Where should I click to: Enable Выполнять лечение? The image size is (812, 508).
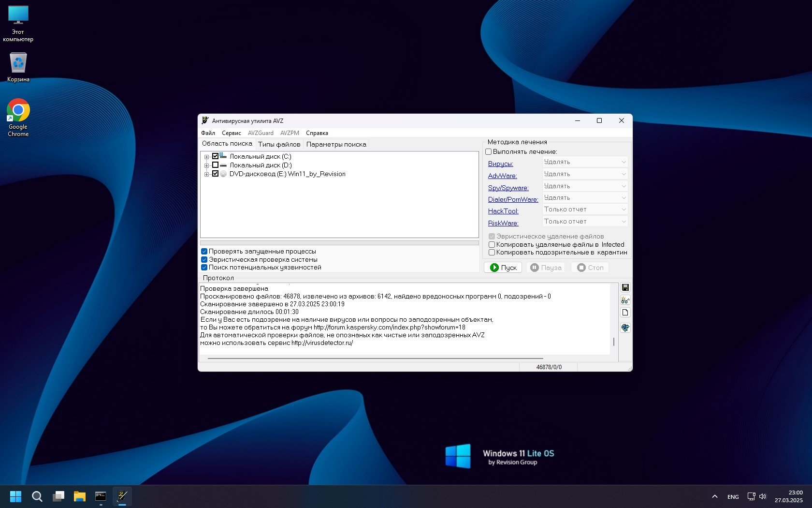(489, 152)
